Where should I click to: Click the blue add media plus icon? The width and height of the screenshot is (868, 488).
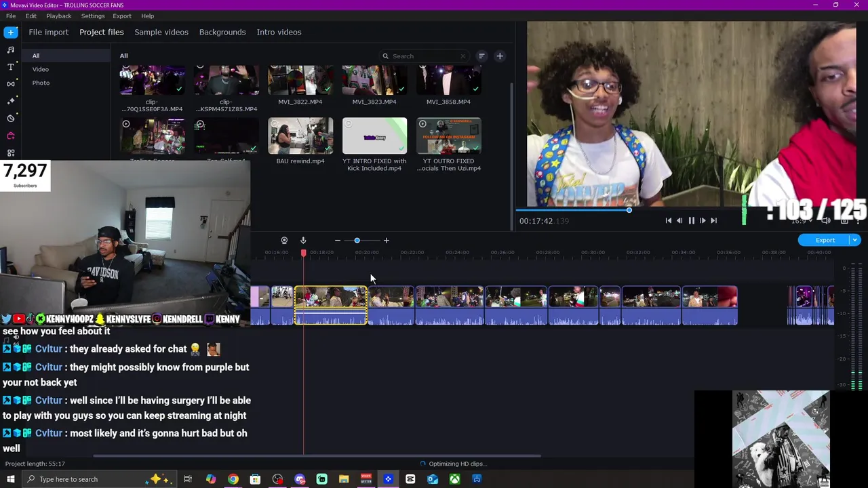tap(11, 32)
